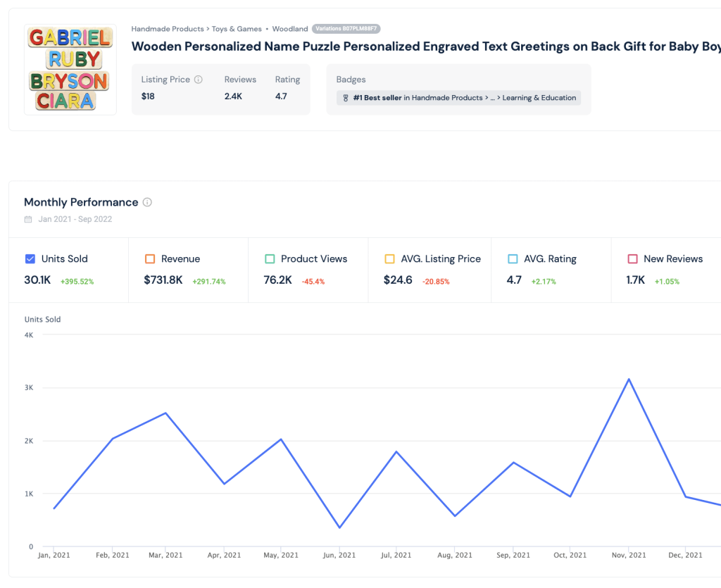721x588 pixels.
Task: Click the 30.1K units sold value
Action: [37, 280]
